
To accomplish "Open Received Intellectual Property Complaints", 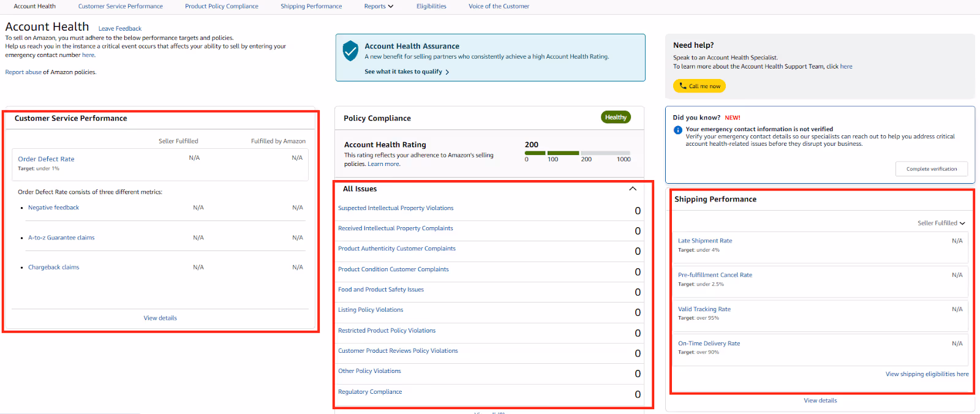I will click(x=396, y=228).
